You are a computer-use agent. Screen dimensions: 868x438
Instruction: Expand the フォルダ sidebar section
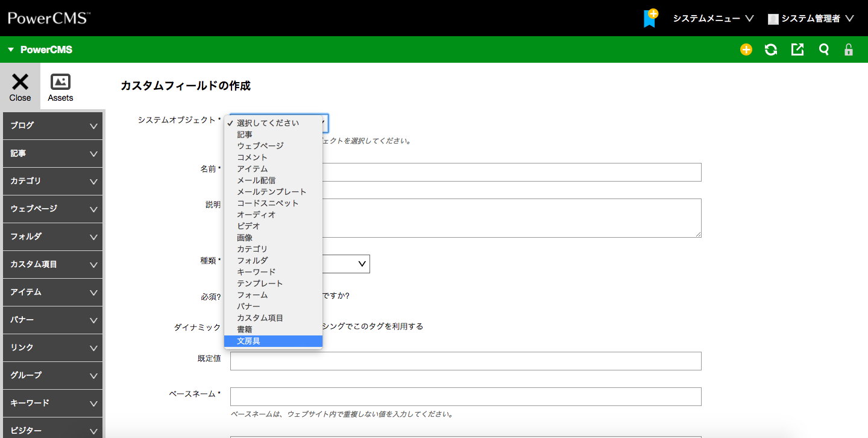pos(52,236)
